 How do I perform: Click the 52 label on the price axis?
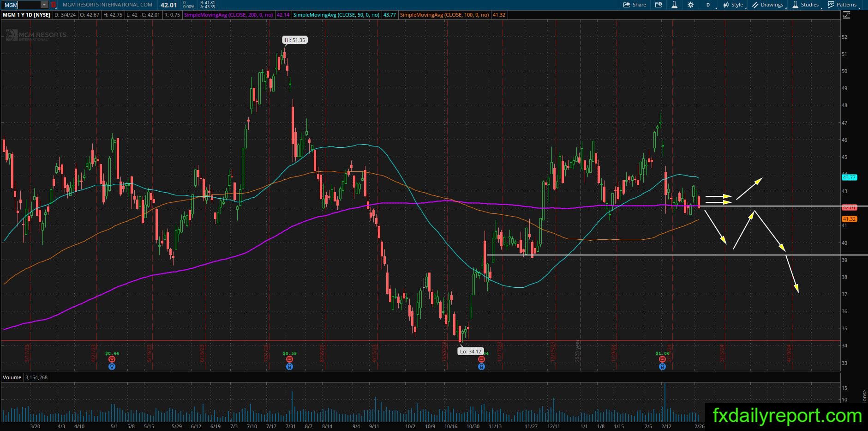(844, 37)
